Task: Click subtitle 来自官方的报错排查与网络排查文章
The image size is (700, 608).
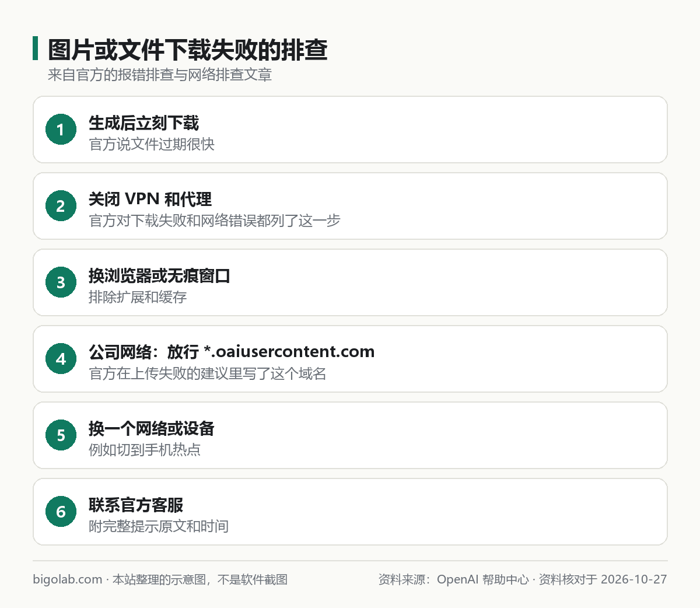Action: click(160, 75)
